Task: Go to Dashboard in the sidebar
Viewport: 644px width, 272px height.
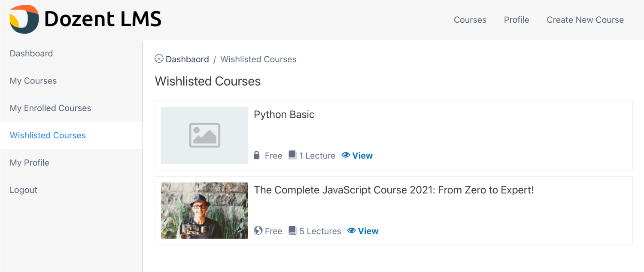Action: click(x=31, y=53)
